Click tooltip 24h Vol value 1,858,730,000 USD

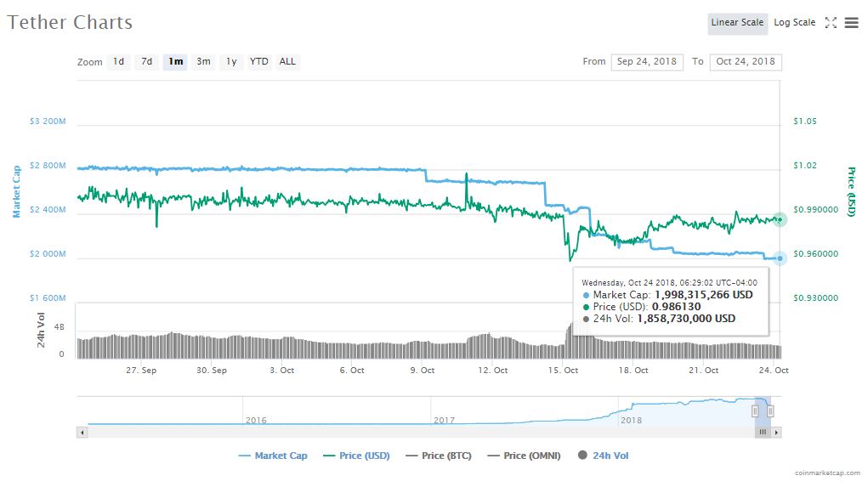pyautogui.click(x=686, y=319)
